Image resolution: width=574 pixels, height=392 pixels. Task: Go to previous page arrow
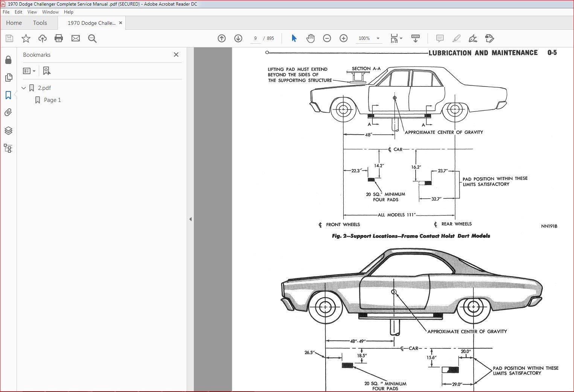pyautogui.click(x=222, y=38)
